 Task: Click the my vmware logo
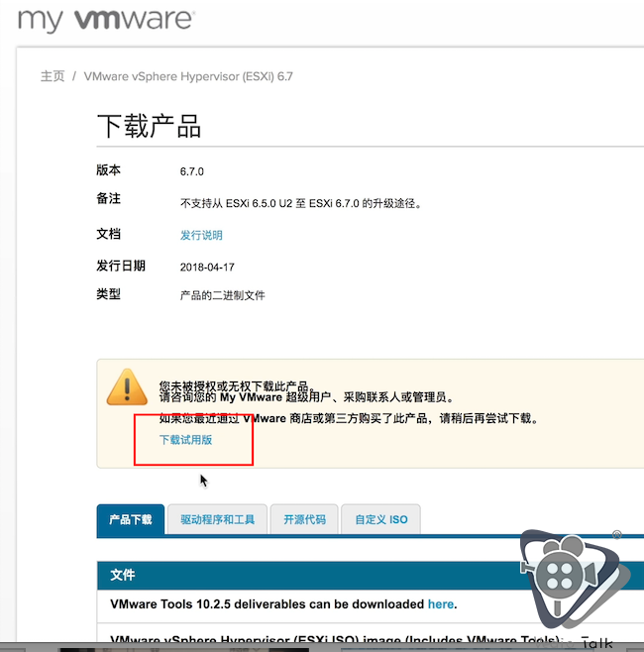[106, 20]
